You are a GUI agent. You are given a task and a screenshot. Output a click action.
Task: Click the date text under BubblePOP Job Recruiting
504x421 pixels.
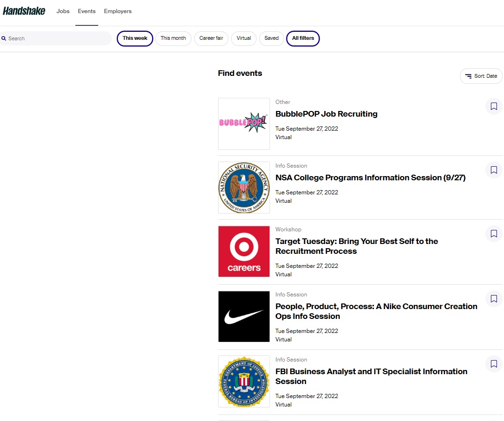click(x=307, y=129)
